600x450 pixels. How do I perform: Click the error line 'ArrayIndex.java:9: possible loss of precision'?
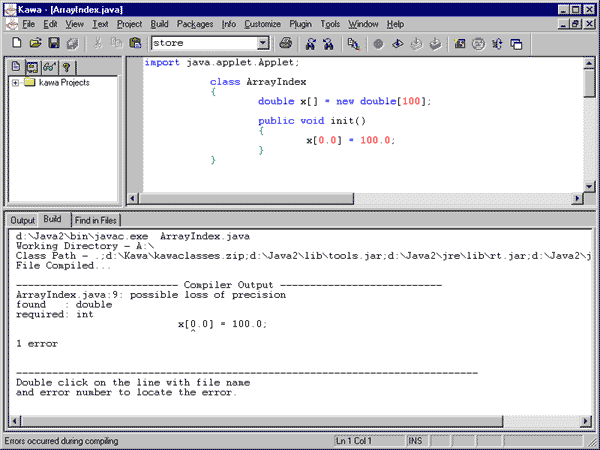[x=151, y=295]
